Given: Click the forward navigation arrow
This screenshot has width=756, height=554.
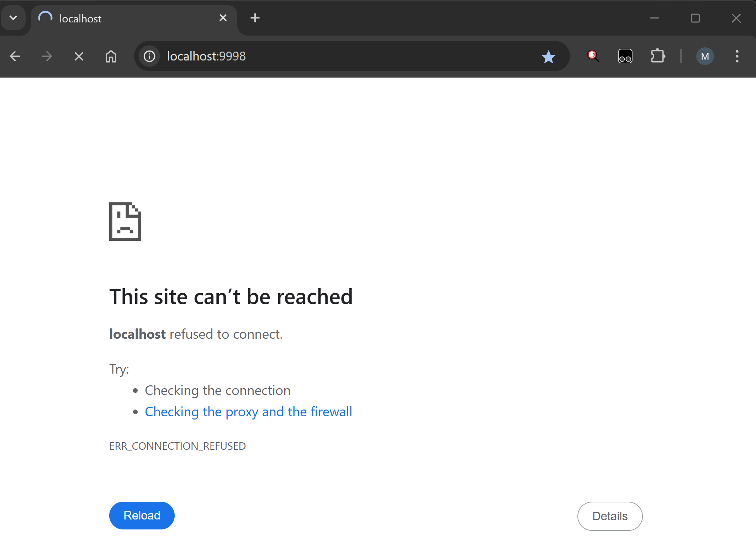Looking at the screenshot, I should pos(47,56).
